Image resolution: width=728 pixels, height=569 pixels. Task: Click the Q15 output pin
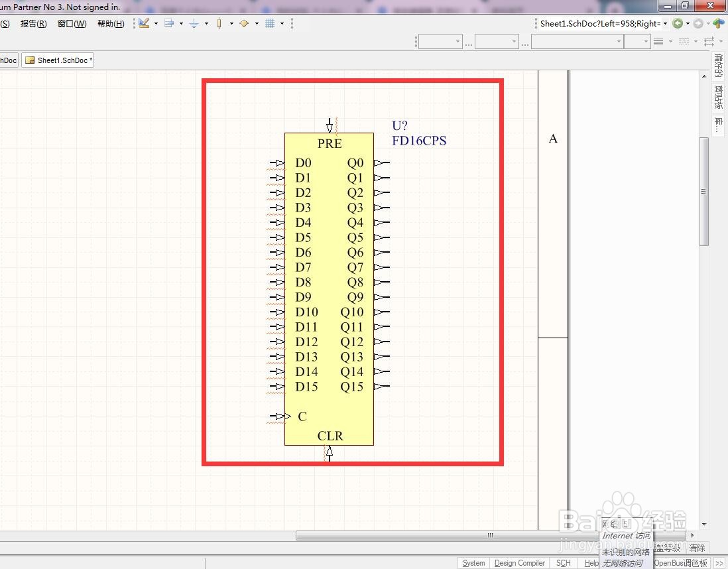pos(382,387)
